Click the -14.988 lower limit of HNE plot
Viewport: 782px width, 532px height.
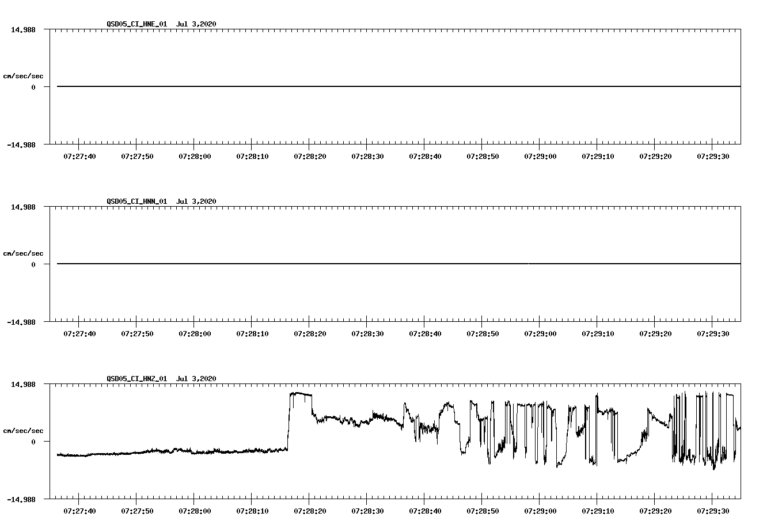[21, 145]
